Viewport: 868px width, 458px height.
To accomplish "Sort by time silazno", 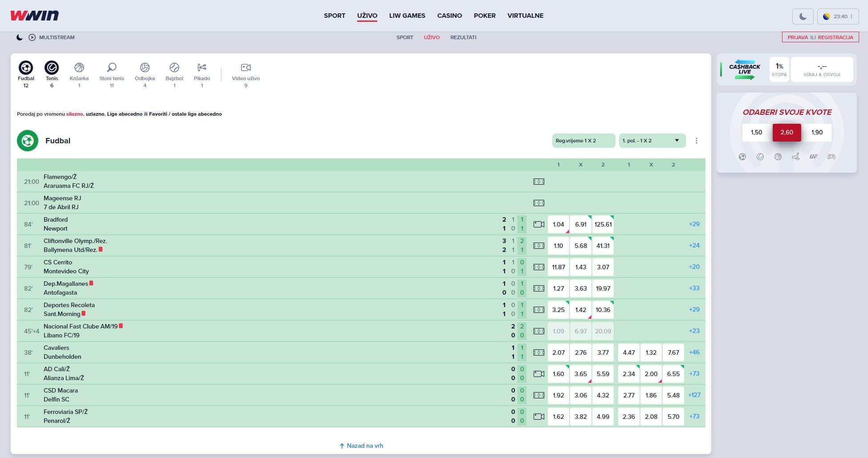I will (74, 114).
